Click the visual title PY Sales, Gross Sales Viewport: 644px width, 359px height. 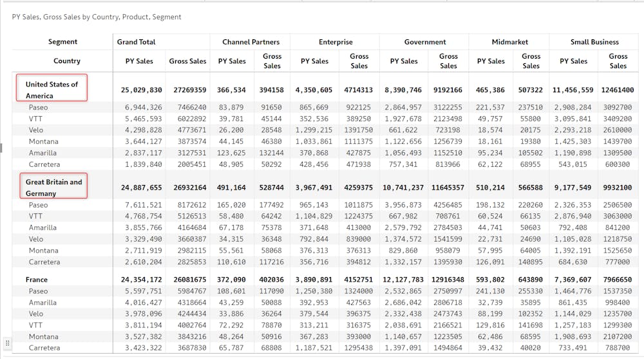(97, 17)
